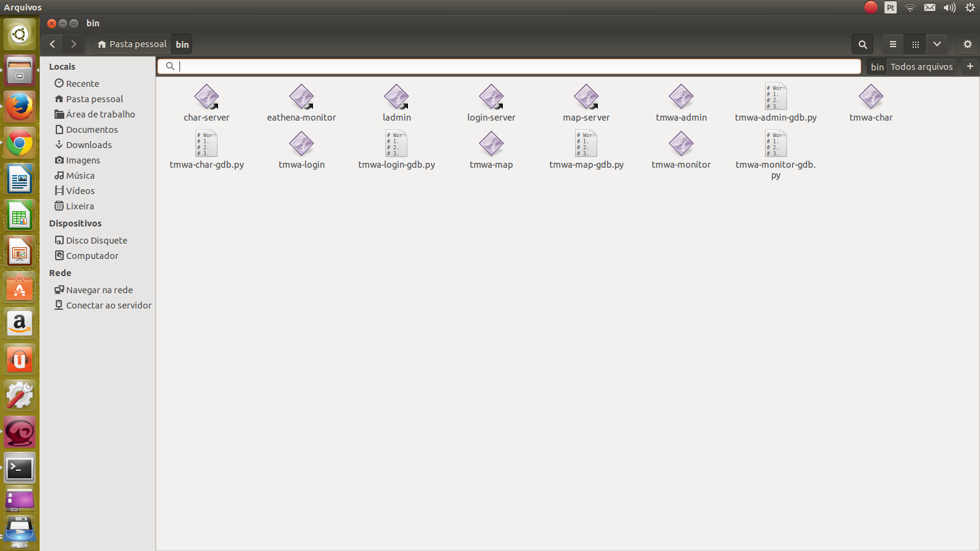Open the Wi-Fi network indicator

coord(910,7)
